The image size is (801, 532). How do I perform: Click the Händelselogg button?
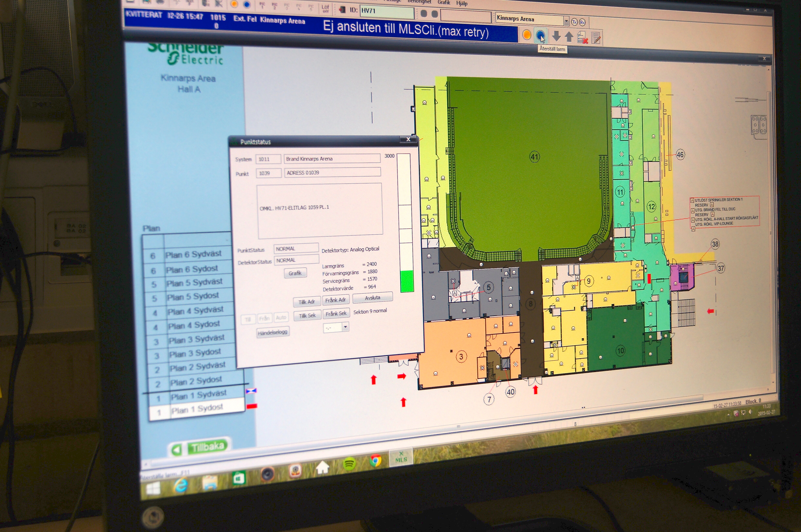click(272, 332)
